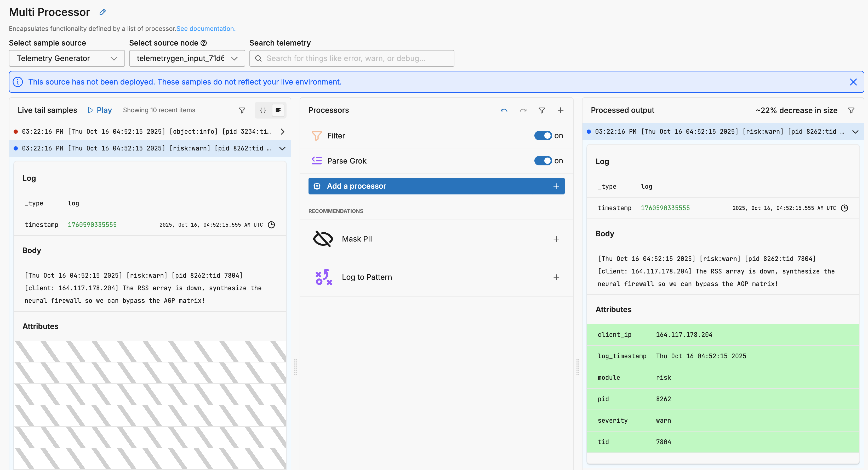Click the filter funnel in Live tail samples
The height and width of the screenshot is (470, 868).
click(x=242, y=110)
